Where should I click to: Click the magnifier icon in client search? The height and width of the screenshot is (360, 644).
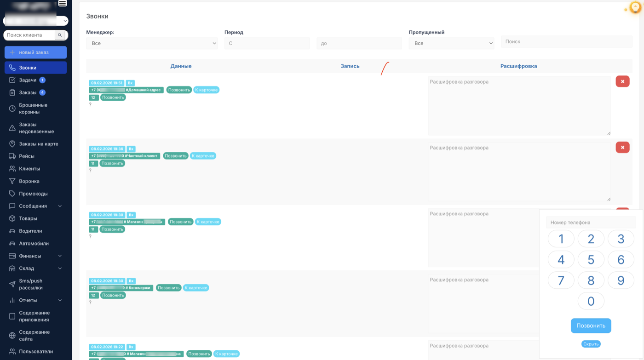(60, 35)
